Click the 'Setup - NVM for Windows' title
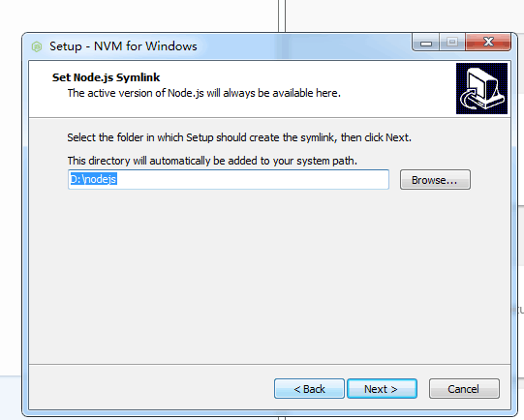The image size is (524, 420). tap(123, 46)
